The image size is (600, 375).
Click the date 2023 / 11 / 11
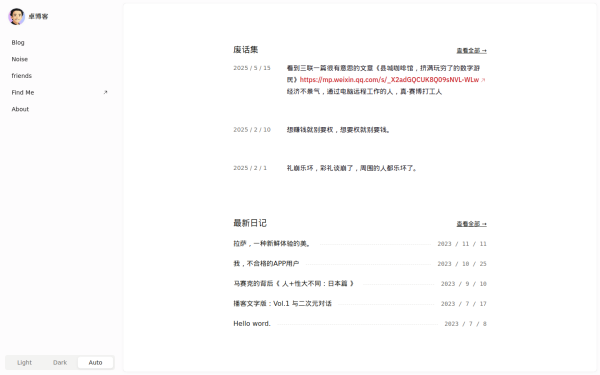click(x=462, y=244)
